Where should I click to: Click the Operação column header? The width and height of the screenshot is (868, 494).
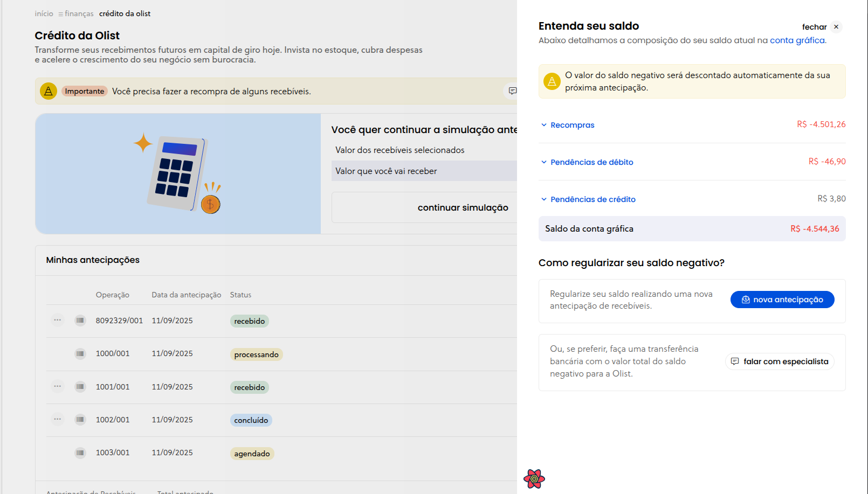[x=113, y=295]
